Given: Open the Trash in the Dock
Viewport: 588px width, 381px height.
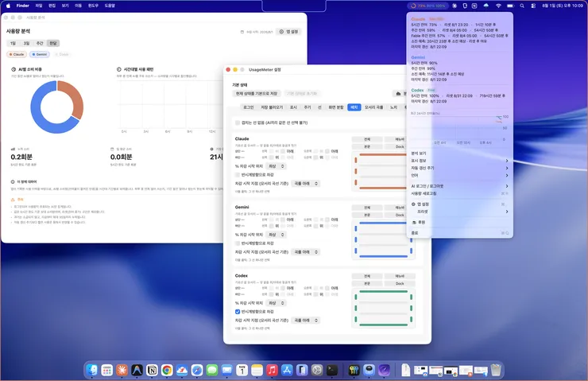Looking at the screenshot, I should tap(496, 371).
